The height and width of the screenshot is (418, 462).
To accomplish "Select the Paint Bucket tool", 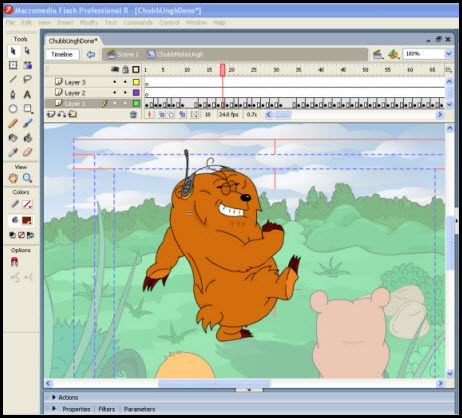I will tap(27, 138).
